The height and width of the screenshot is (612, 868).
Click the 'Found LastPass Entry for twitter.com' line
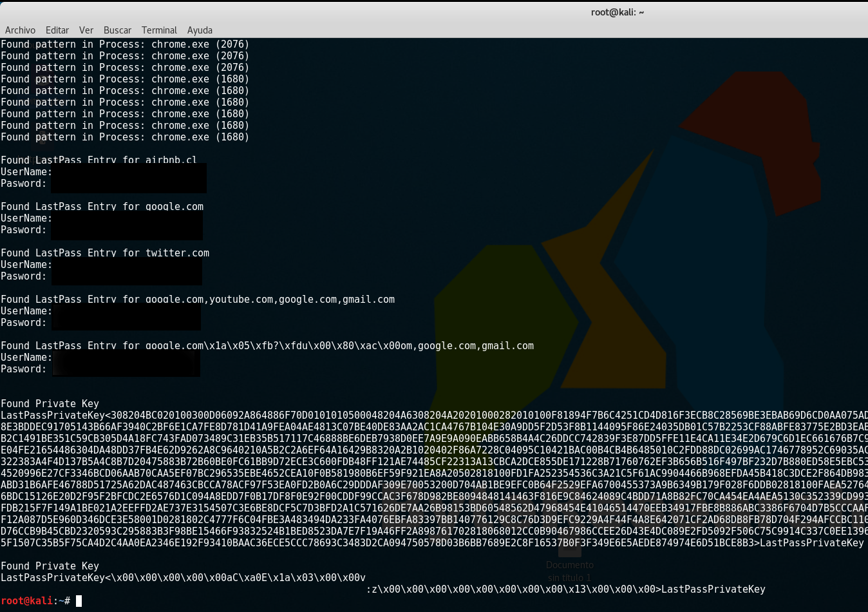(x=105, y=253)
